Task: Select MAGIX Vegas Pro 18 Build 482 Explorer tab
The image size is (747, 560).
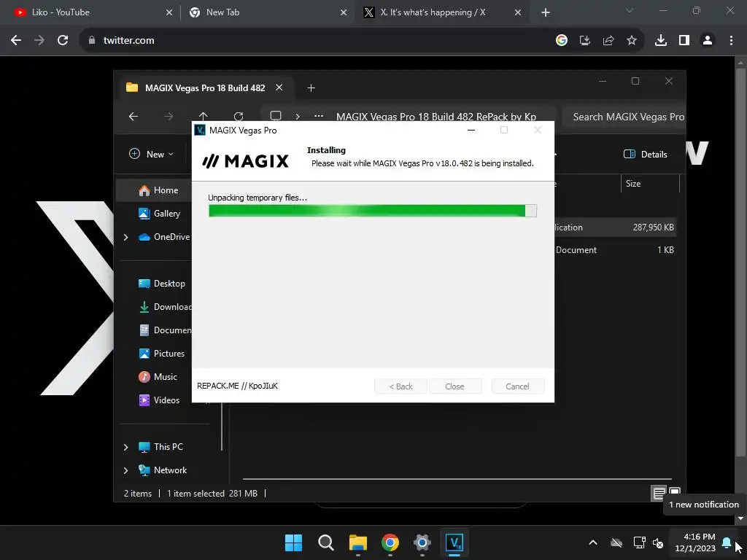Action: (x=205, y=88)
